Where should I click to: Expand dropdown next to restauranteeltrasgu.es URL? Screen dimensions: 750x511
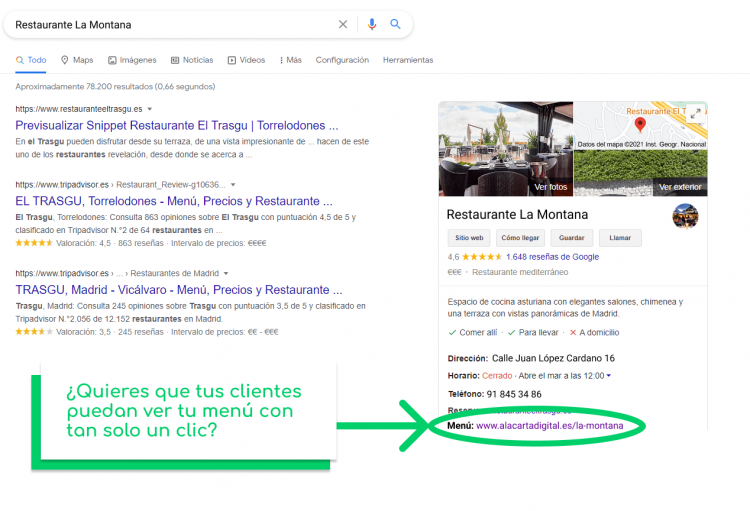click(x=150, y=109)
